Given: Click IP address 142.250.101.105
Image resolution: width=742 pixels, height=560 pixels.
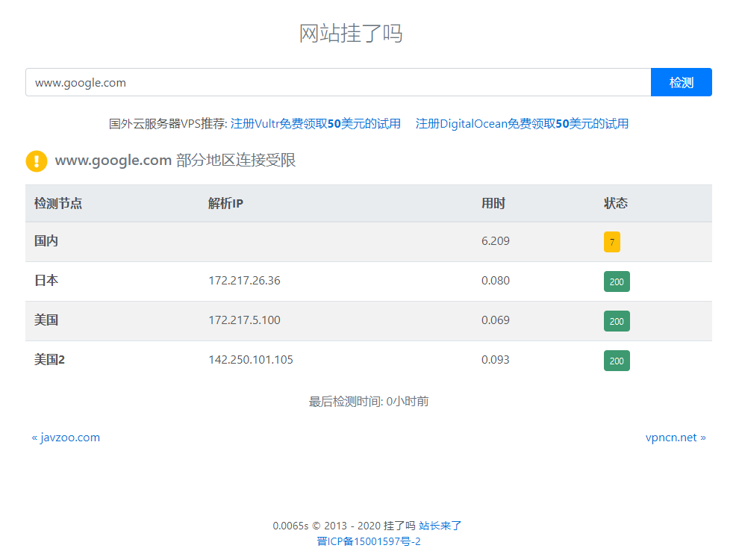Looking at the screenshot, I should 251,359.
